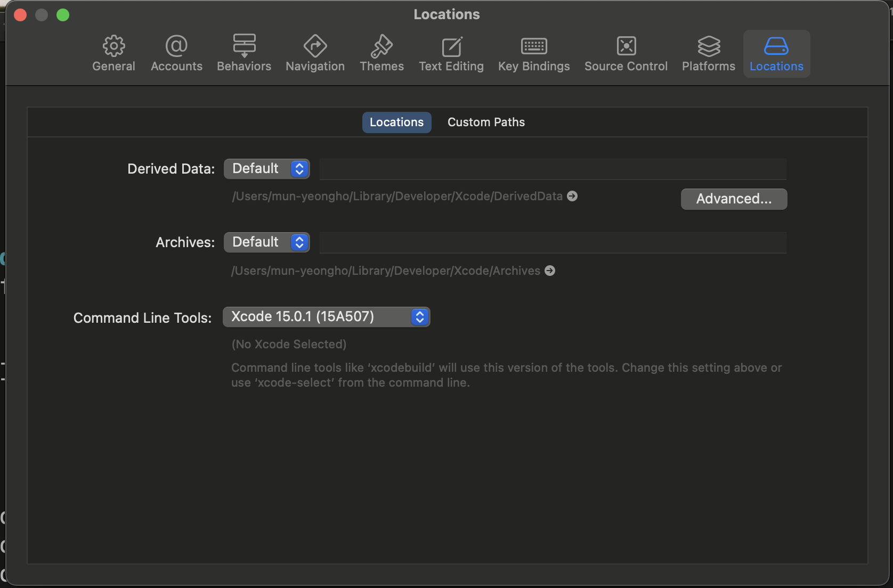The image size is (893, 588).
Task: Open the Archives folder via arrow link
Action: coord(549,271)
